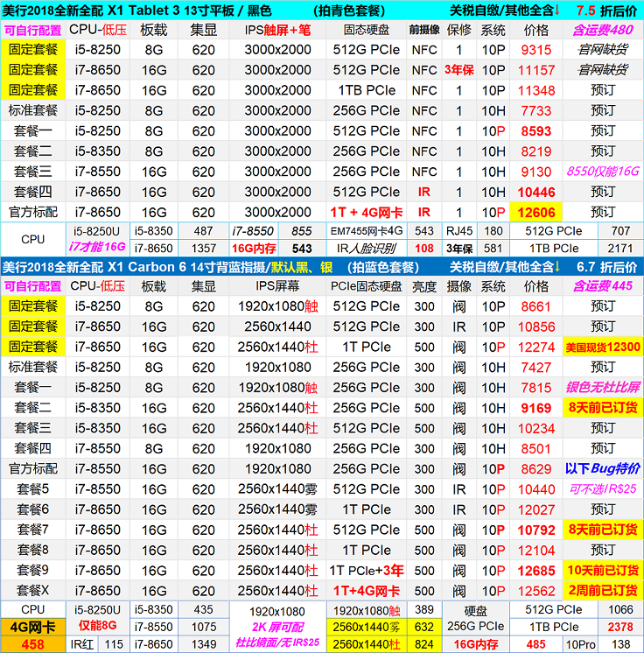644x653 pixels.
Task: Click the magenta 2K 屏可配 cell
Action: tap(276, 627)
